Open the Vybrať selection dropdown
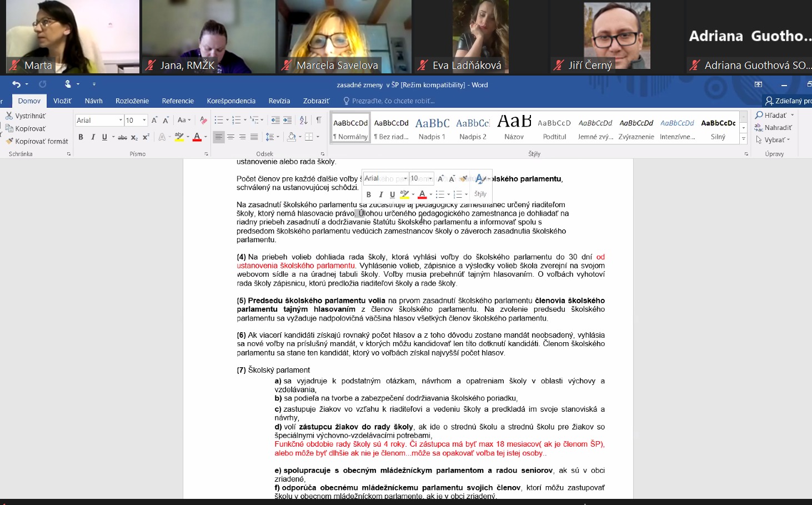 [x=773, y=139]
